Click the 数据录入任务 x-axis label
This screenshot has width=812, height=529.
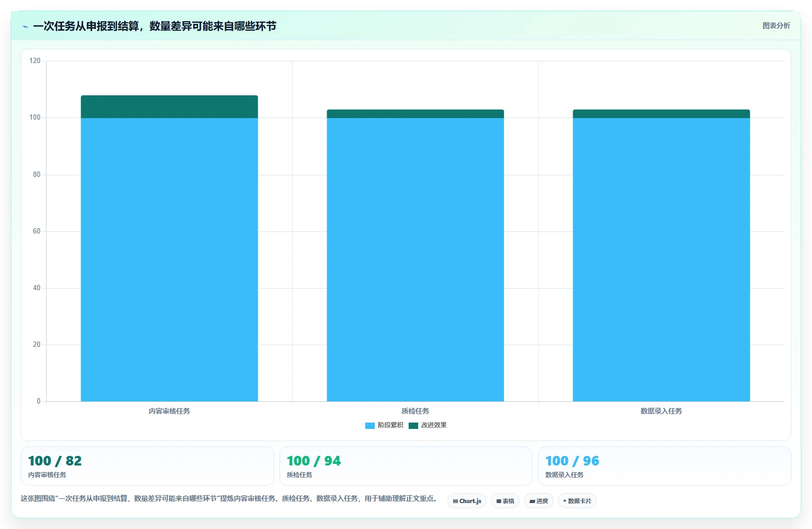[x=661, y=411]
